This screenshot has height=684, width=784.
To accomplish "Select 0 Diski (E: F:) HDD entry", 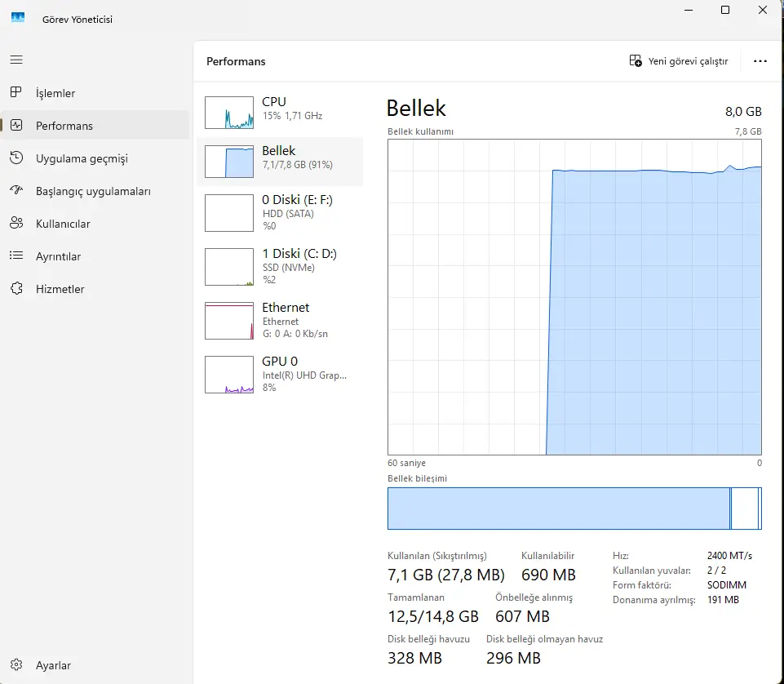I will tap(280, 213).
